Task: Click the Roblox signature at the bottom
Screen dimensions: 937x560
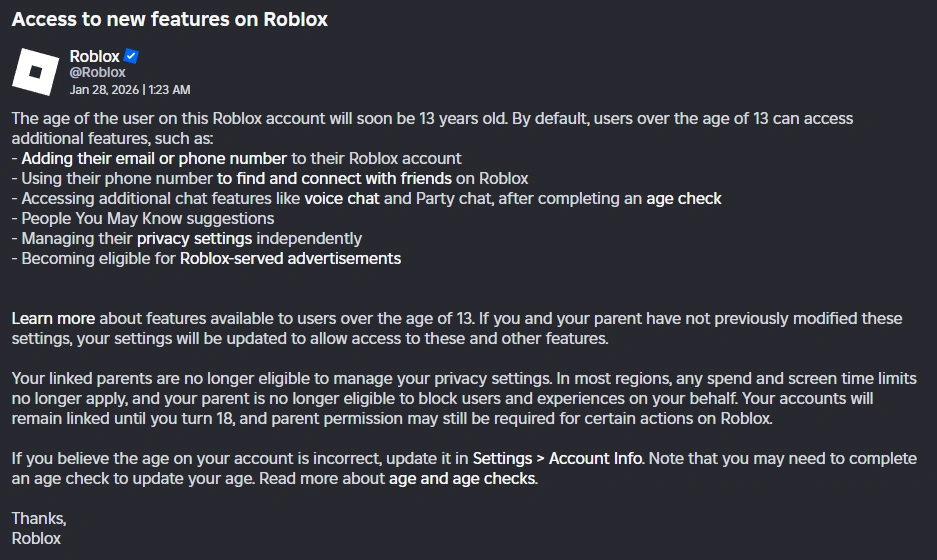Action: click(36, 538)
